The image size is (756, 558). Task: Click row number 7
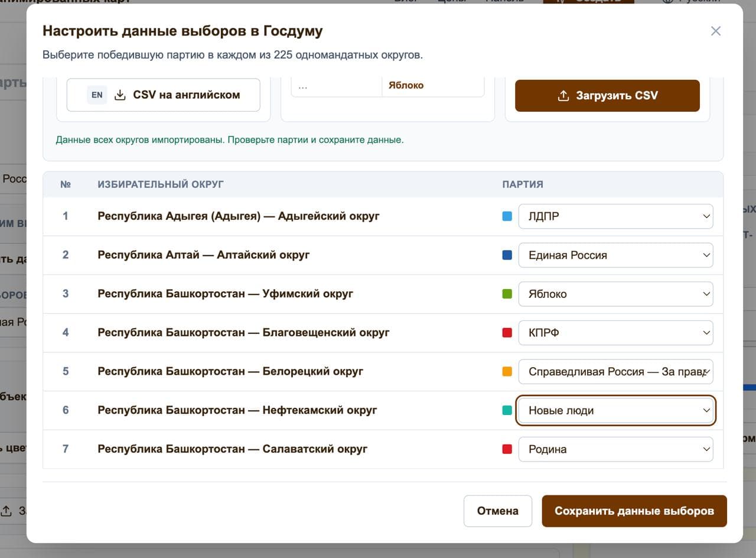pos(66,449)
